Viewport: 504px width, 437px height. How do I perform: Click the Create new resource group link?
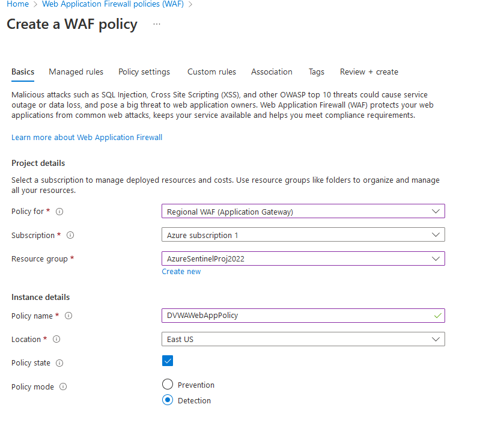tap(181, 272)
